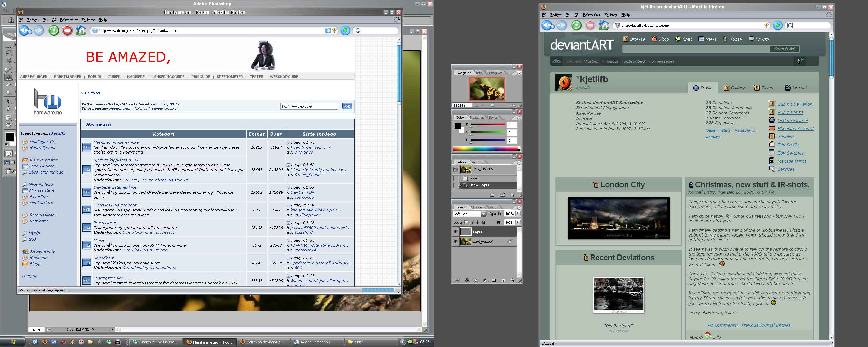The image size is (868, 347).
Task: Click the Edit Profile link
Action: point(788,145)
